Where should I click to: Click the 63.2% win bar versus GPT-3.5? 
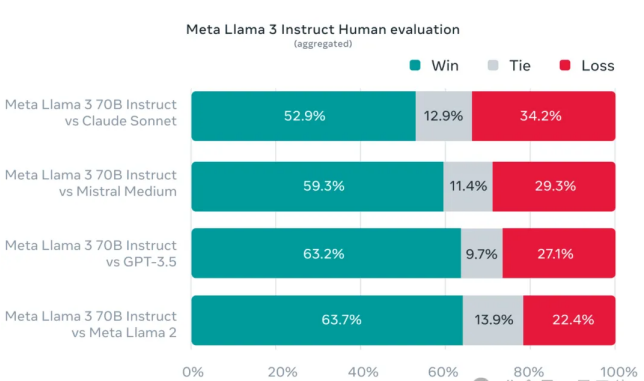tap(326, 253)
